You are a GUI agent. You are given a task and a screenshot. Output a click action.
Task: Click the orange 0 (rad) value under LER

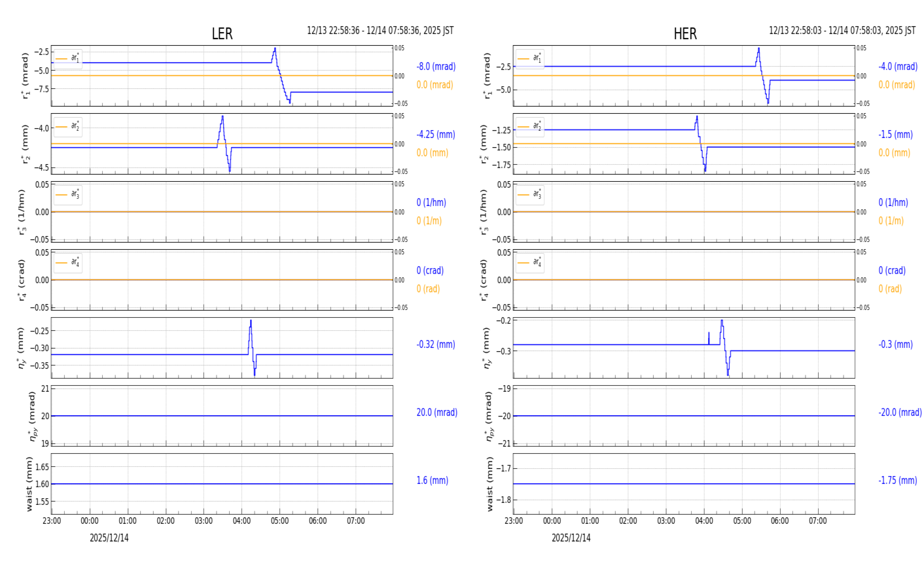point(428,289)
